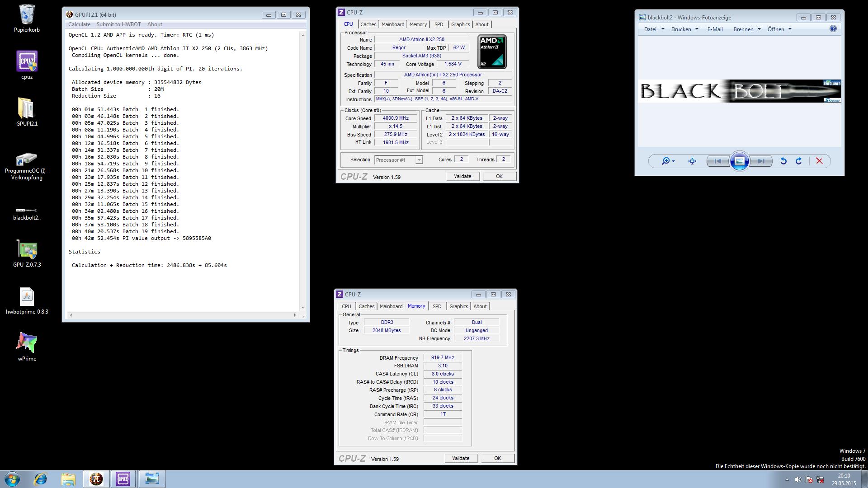Switch to Caches tab in top CPU-Z window
The image size is (868, 488).
pyautogui.click(x=368, y=24)
